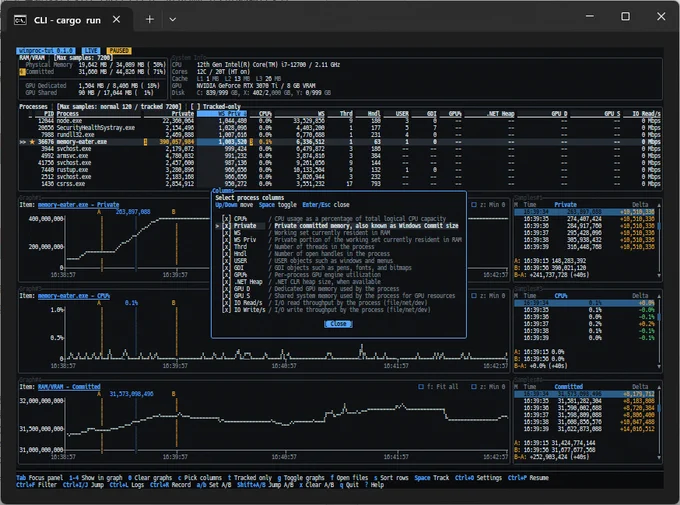Sort by the .NET Heap column header
This screenshot has height=505, width=680.
[501, 114]
